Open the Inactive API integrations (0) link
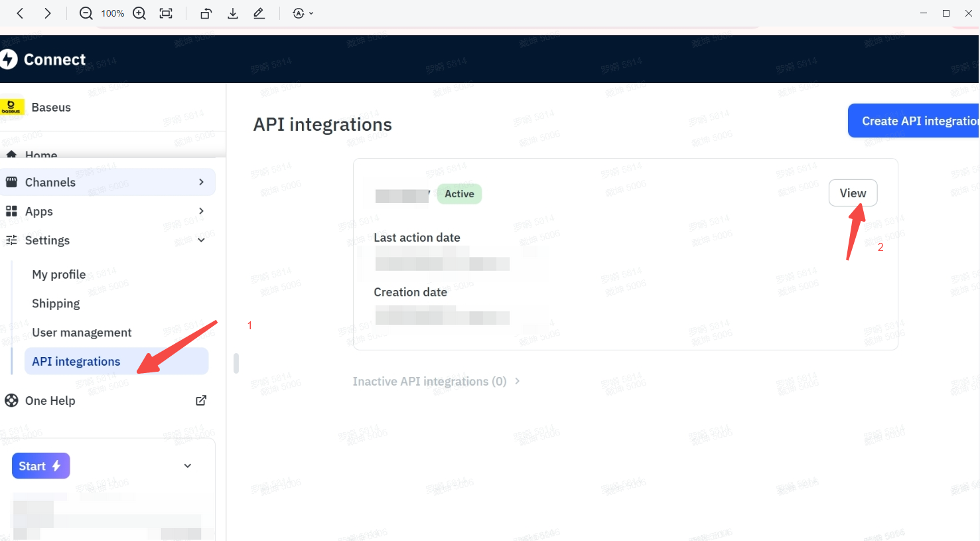This screenshot has width=980, height=541. pyautogui.click(x=429, y=381)
